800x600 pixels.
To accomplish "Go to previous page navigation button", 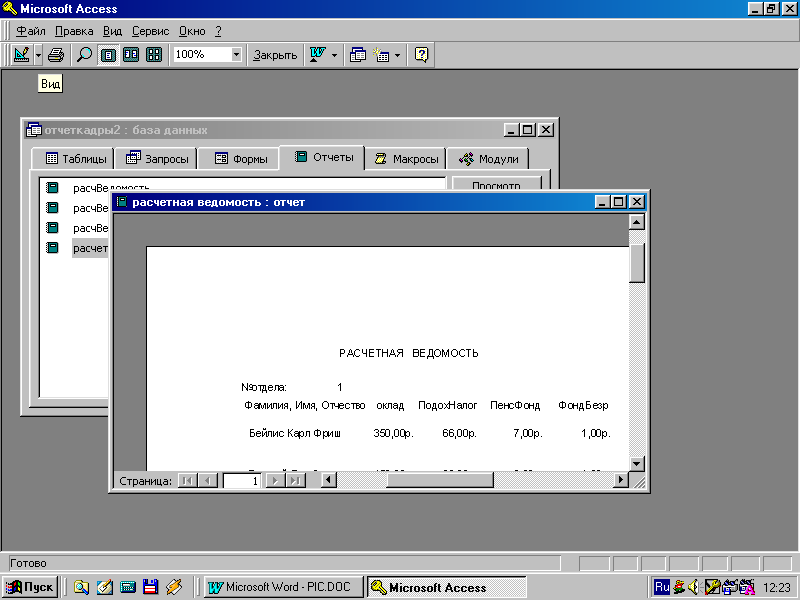I will click(x=208, y=480).
